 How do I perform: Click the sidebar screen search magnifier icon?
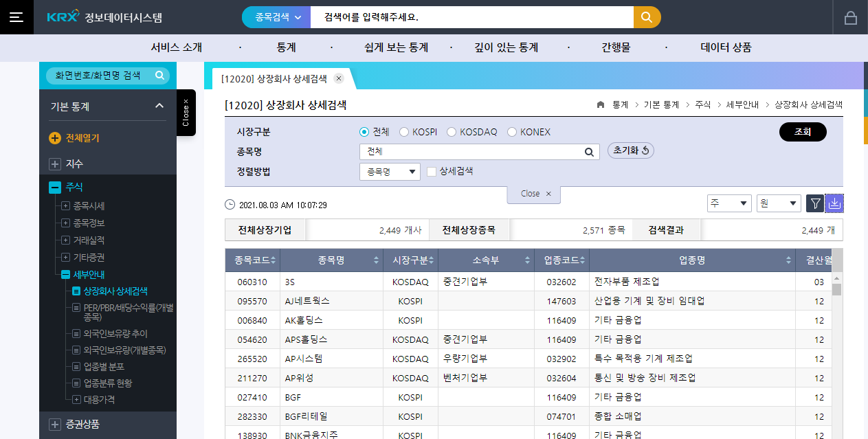pyautogui.click(x=159, y=76)
